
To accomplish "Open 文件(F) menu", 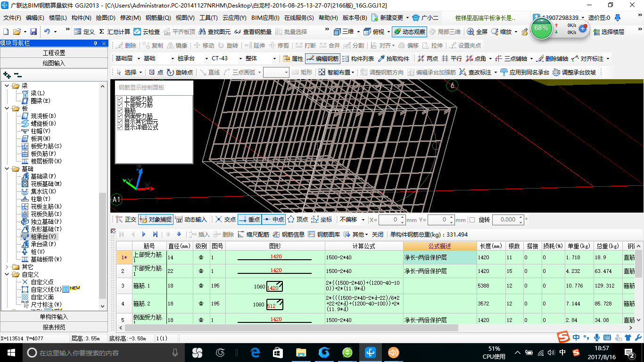I will click(12, 18).
